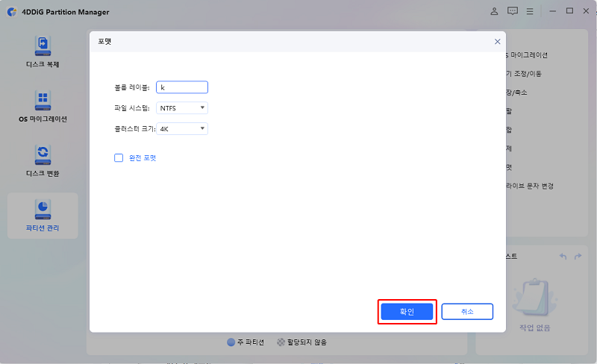Click the 할당되지 않음 legend marker
Image resolution: width=597 pixels, height=364 pixels.
[281, 342]
